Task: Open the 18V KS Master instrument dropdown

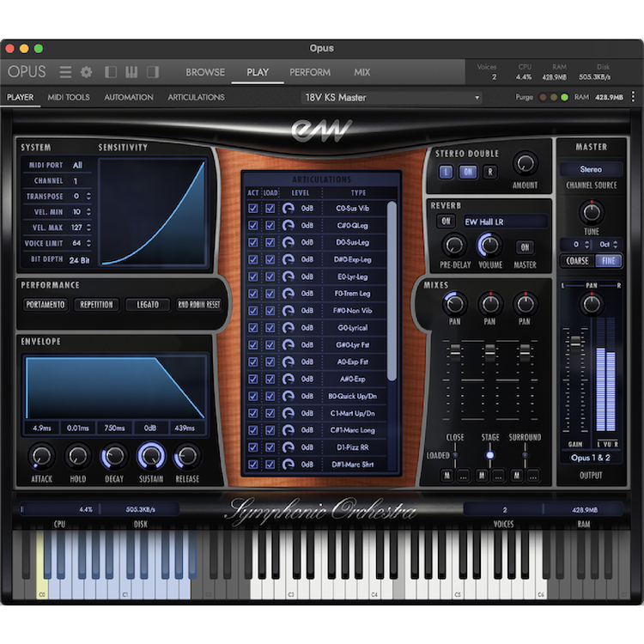Action: pyautogui.click(x=391, y=97)
